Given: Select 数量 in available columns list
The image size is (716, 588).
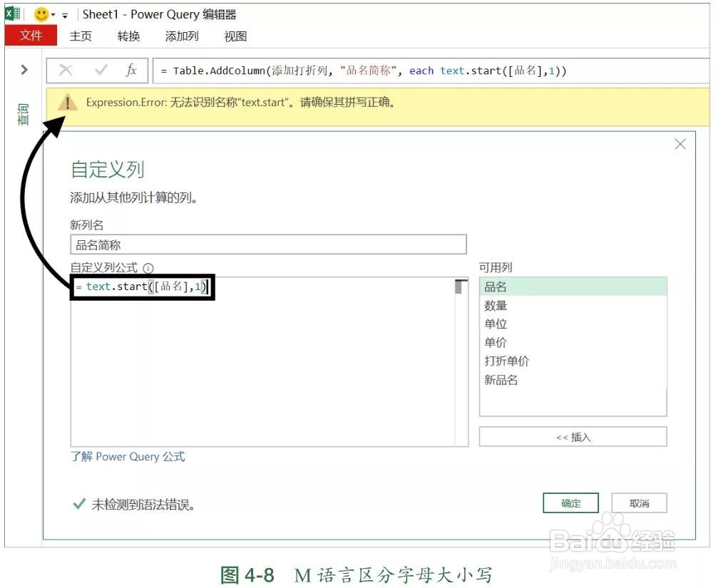Looking at the screenshot, I should pos(573,306).
